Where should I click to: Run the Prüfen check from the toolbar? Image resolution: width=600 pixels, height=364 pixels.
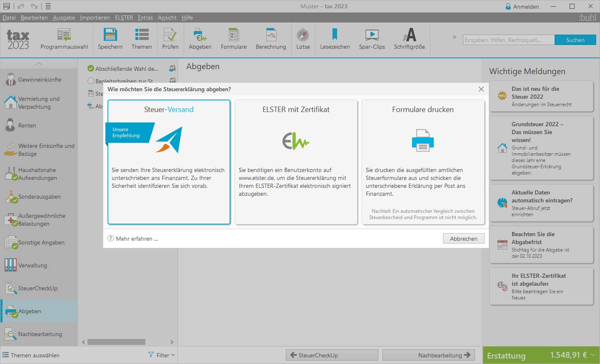click(170, 39)
